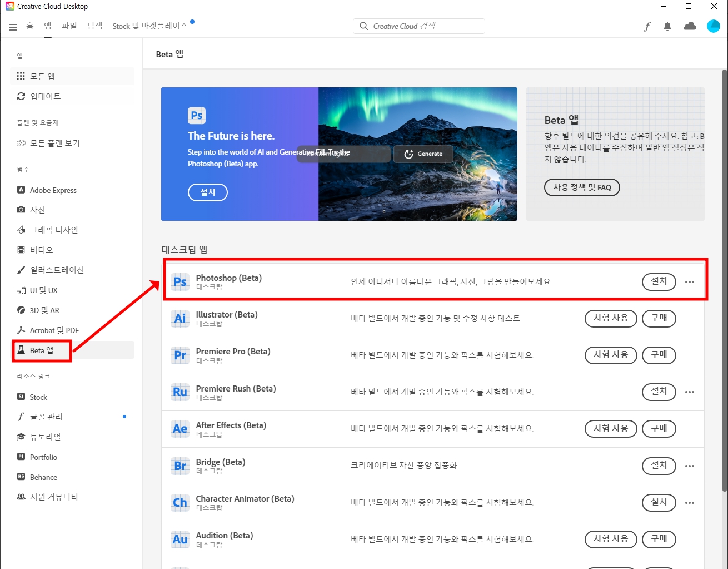Viewport: 728px width, 569px height.
Task: Switch to the 홈 tab
Action: [30, 26]
